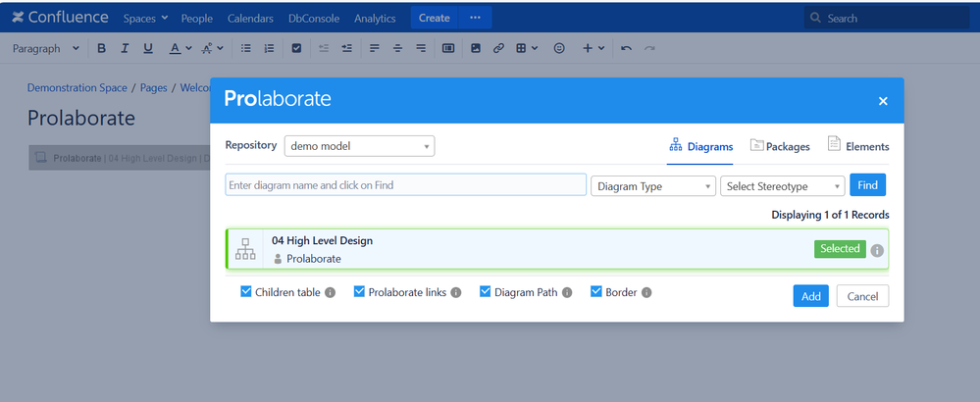Open the Pages breadcrumb link
Image resolution: width=980 pixels, height=402 pixels.
(x=154, y=88)
